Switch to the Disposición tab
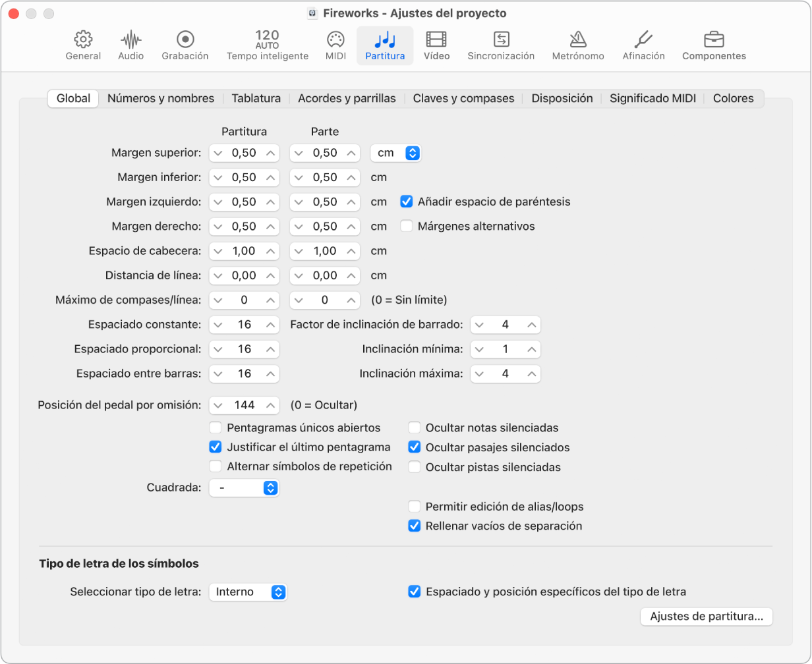This screenshot has height=664, width=812. pyautogui.click(x=562, y=98)
